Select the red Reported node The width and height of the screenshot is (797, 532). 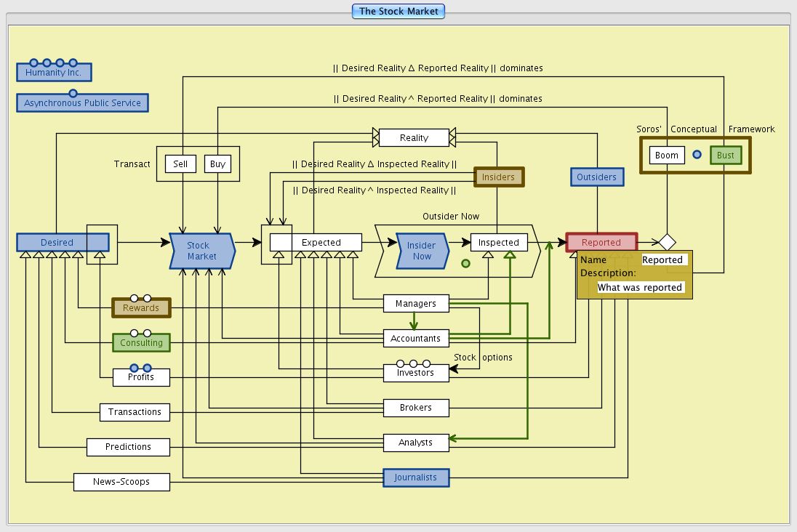click(601, 242)
